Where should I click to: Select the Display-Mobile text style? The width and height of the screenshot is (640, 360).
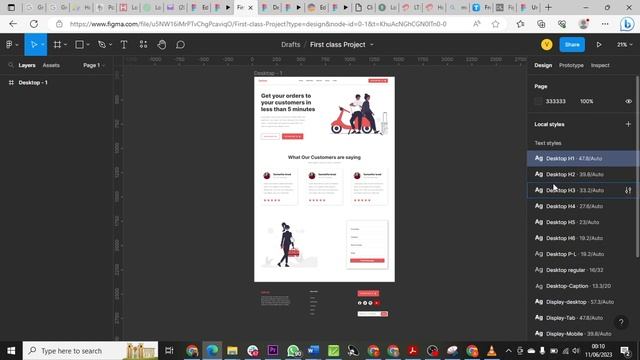click(582, 333)
